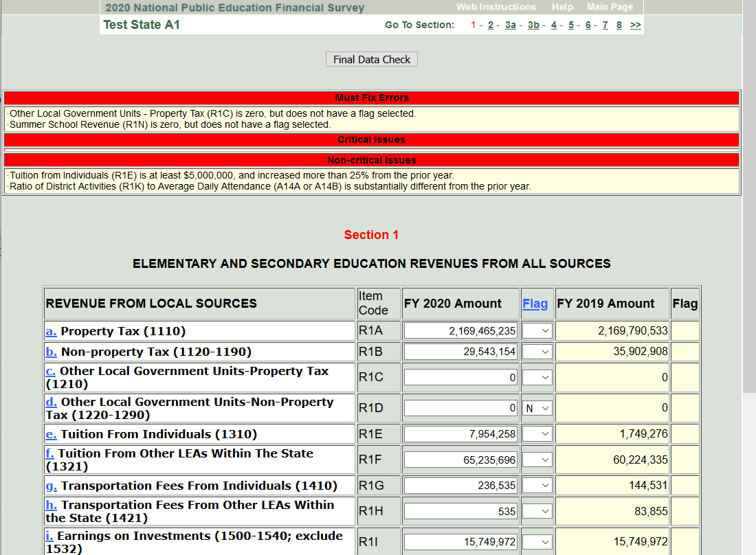Jump to section 3b
This screenshot has width=756, height=555.
point(533,25)
